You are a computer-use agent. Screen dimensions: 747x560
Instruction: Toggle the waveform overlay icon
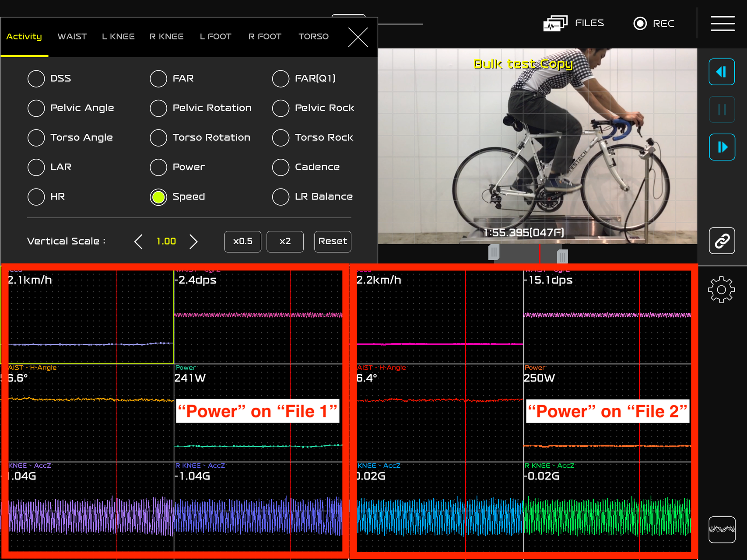pos(722,529)
